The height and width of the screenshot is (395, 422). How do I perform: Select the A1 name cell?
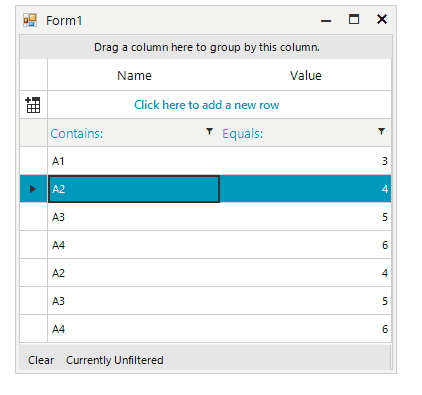click(x=134, y=161)
